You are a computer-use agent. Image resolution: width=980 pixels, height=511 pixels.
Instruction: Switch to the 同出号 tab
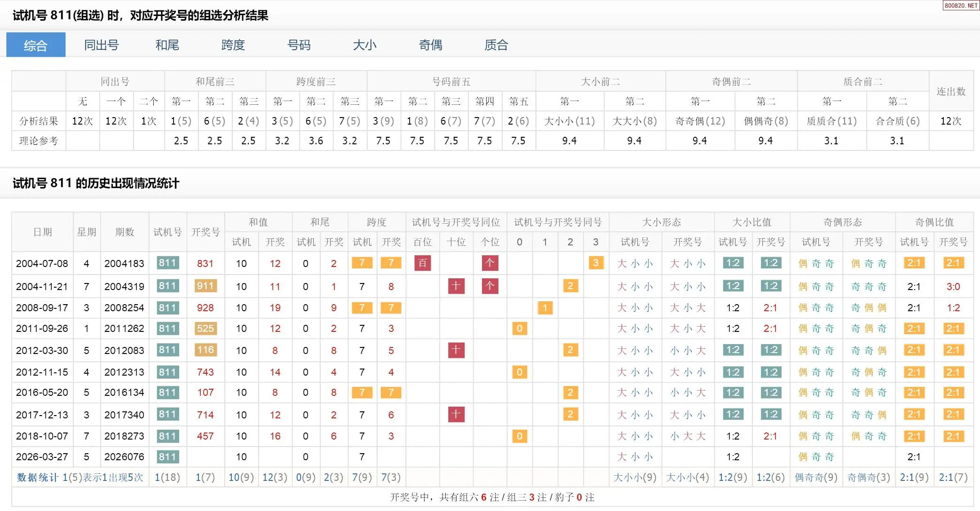[x=101, y=45]
